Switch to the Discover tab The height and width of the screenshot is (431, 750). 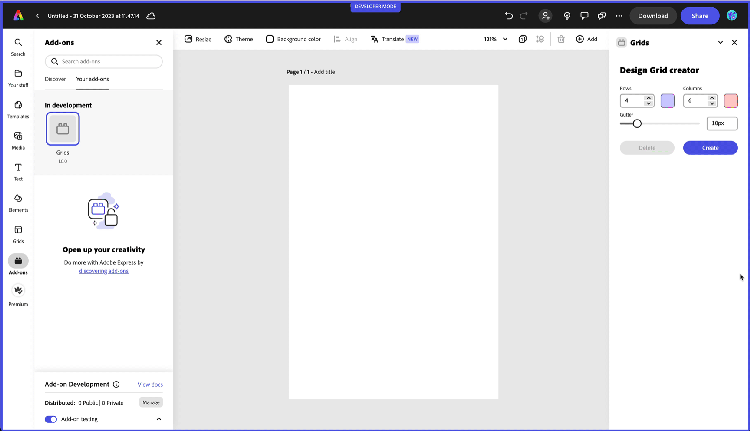[x=55, y=78]
